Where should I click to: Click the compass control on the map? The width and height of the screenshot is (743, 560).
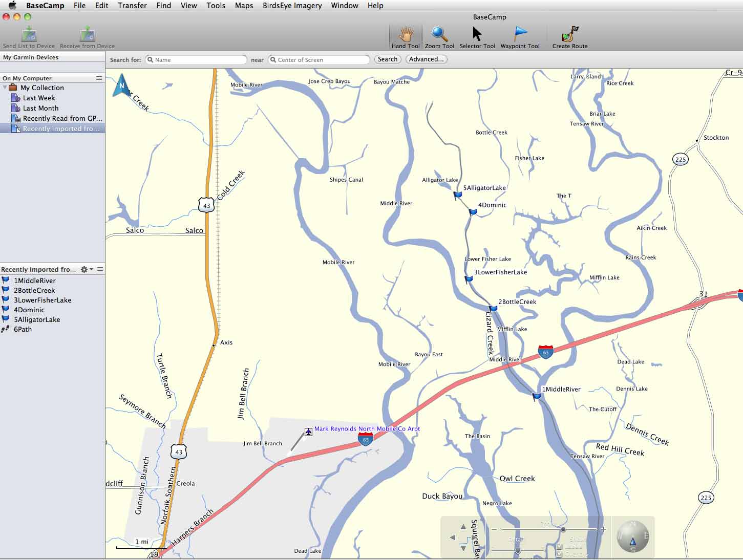pyautogui.click(x=633, y=537)
